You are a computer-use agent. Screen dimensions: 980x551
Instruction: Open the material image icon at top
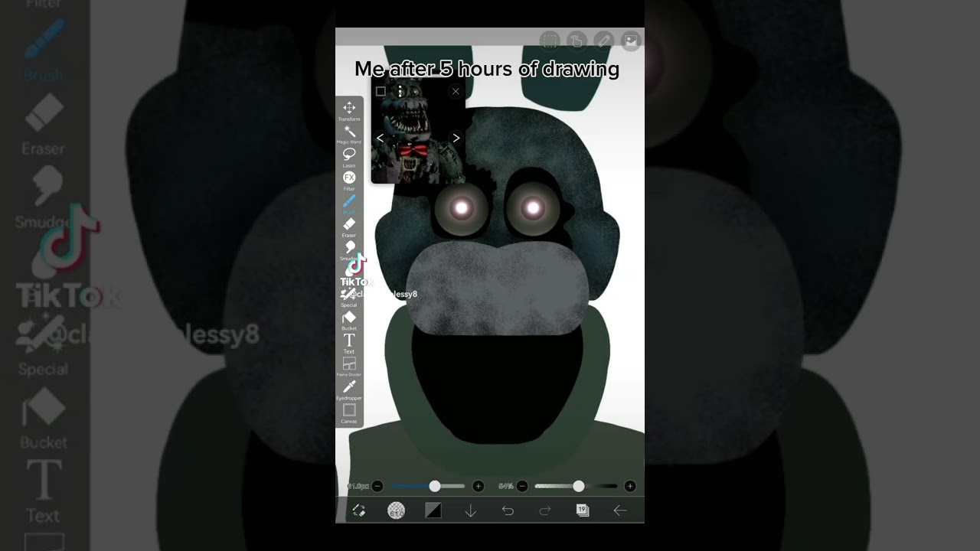click(x=630, y=41)
